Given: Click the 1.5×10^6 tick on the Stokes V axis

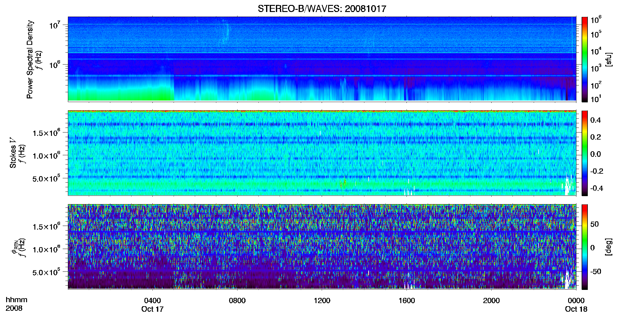Looking at the screenshot, I should pyautogui.click(x=46, y=133).
